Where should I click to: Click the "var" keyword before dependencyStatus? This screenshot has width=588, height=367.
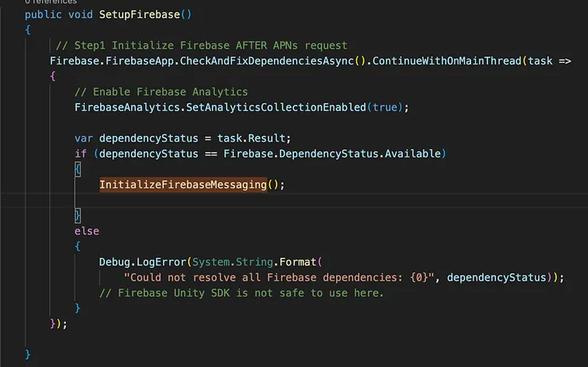tap(83, 137)
